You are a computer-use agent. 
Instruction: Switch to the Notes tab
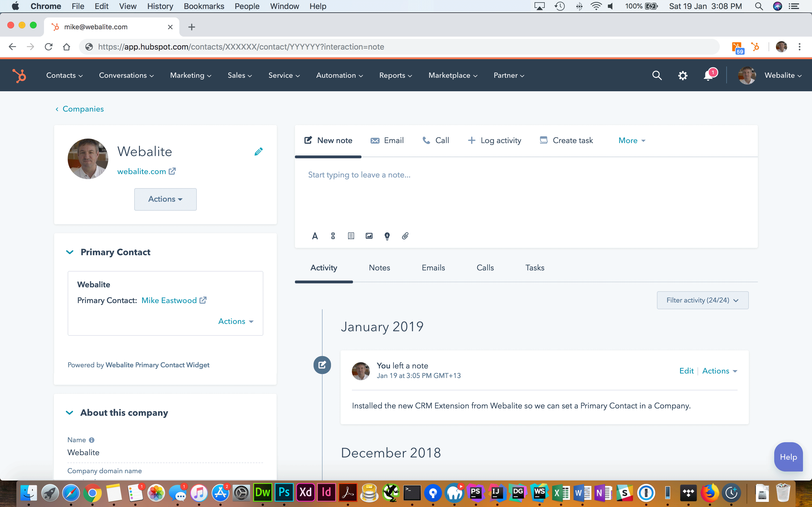[379, 268]
